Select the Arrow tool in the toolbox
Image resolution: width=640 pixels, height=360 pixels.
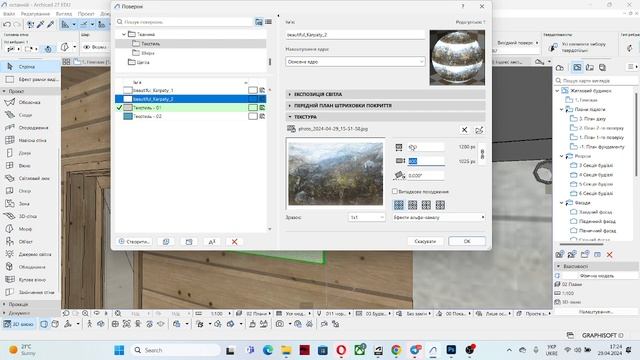30,66
